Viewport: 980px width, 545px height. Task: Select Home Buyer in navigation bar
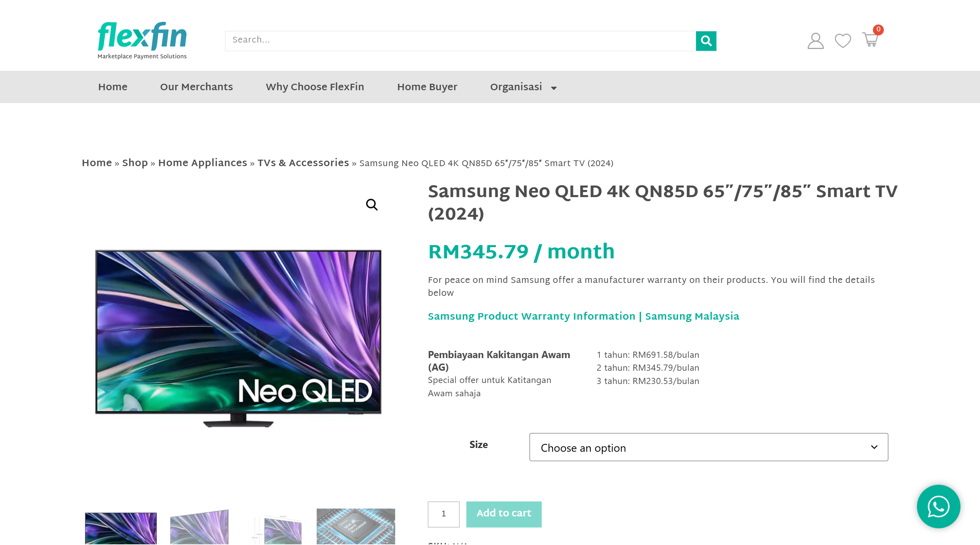click(x=427, y=87)
